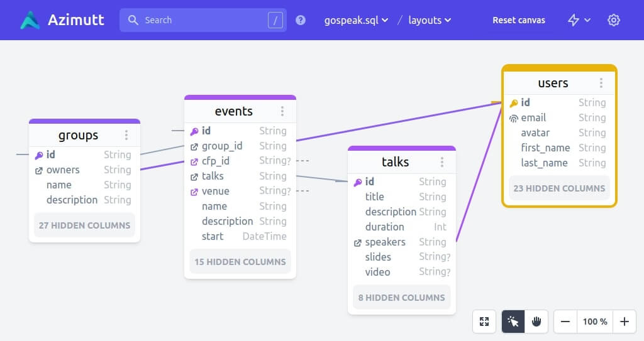
Task: Enable the select cursor mode
Action: pyautogui.click(x=513, y=322)
